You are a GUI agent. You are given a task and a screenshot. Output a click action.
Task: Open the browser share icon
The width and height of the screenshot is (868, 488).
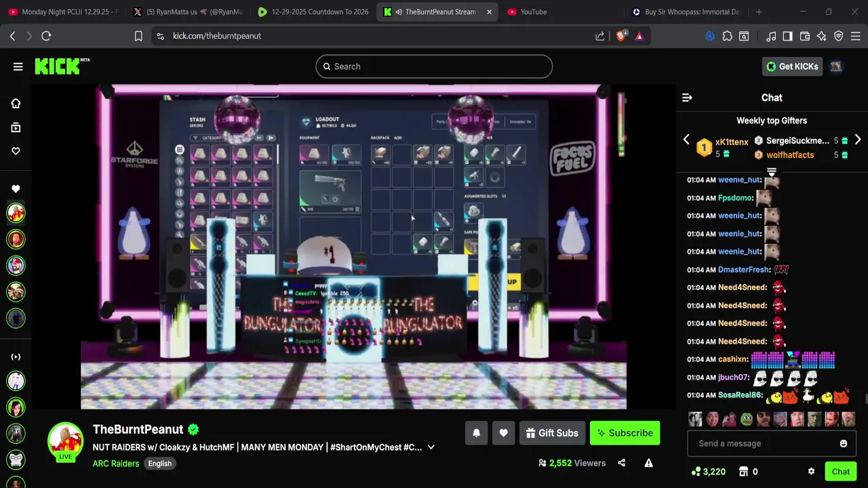[599, 36]
